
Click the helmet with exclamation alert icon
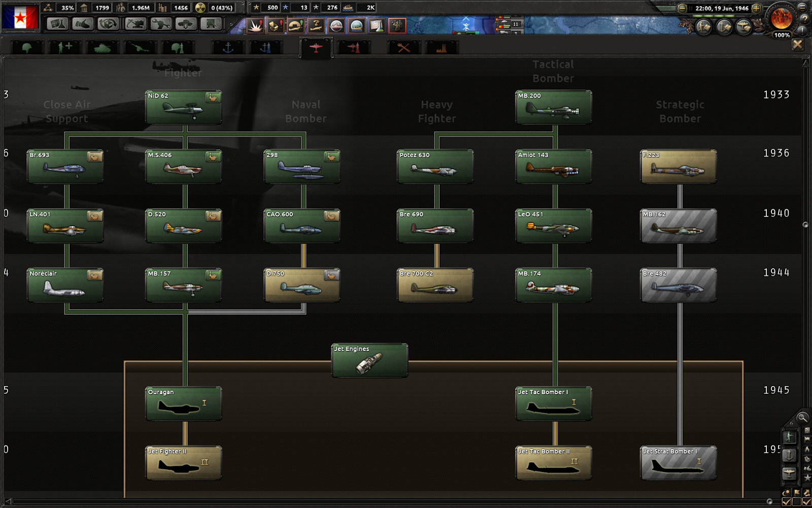[x=296, y=25]
